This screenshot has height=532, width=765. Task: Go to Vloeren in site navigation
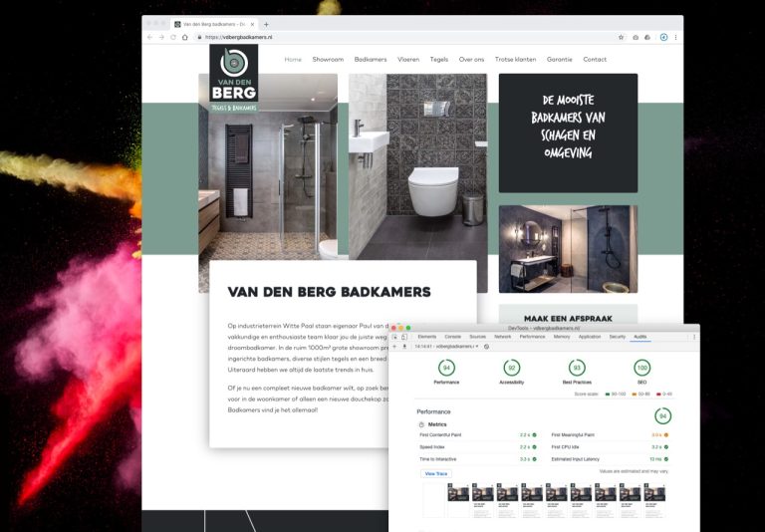point(408,60)
